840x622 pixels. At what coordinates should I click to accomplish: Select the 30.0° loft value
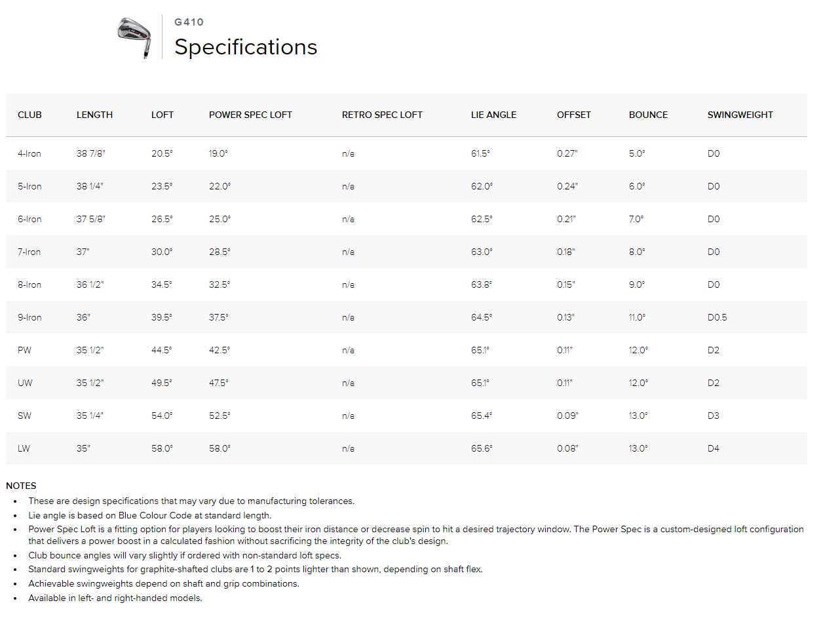pyautogui.click(x=162, y=252)
